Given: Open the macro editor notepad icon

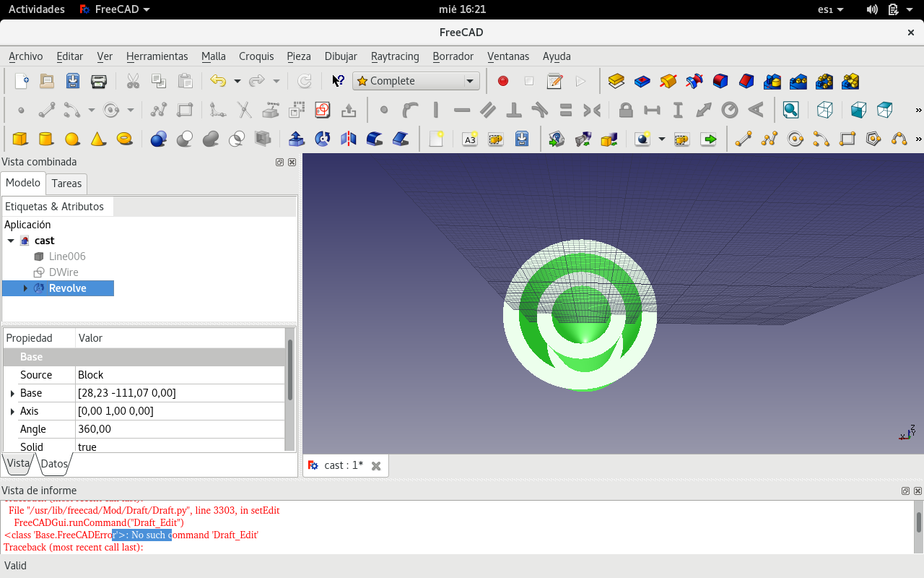Looking at the screenshot, I should click(554, 81).
